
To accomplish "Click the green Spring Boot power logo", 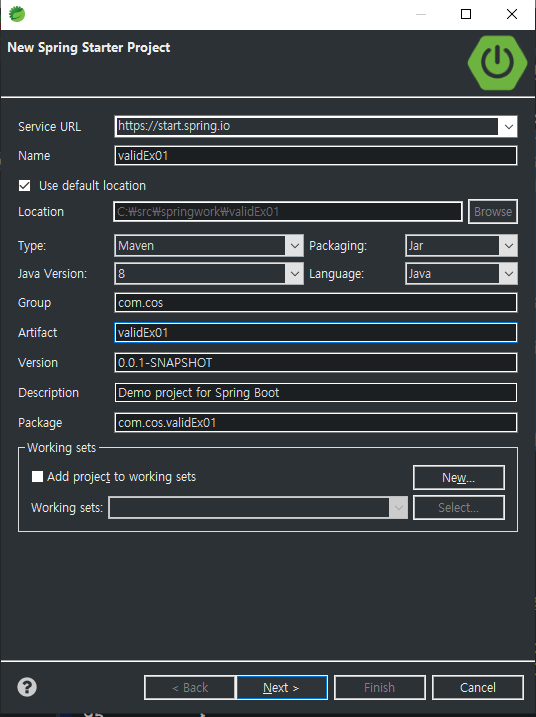I will (x=497, y=63).
